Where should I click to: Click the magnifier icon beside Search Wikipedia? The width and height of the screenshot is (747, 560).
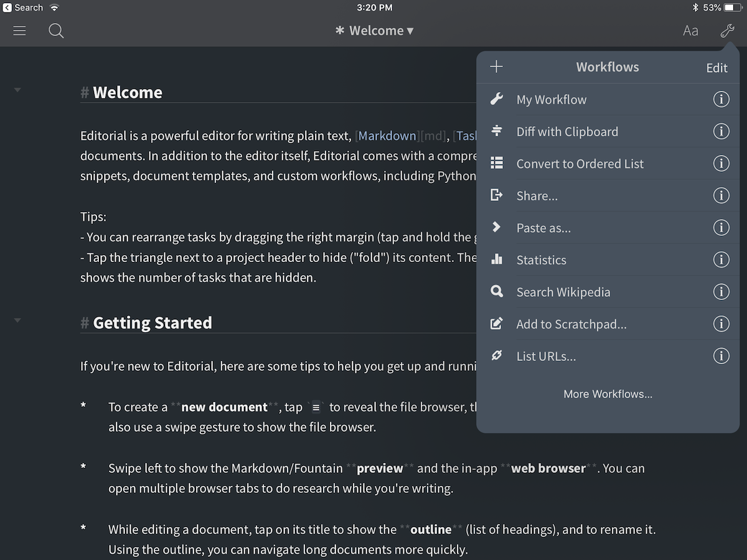tap(497, 291)
